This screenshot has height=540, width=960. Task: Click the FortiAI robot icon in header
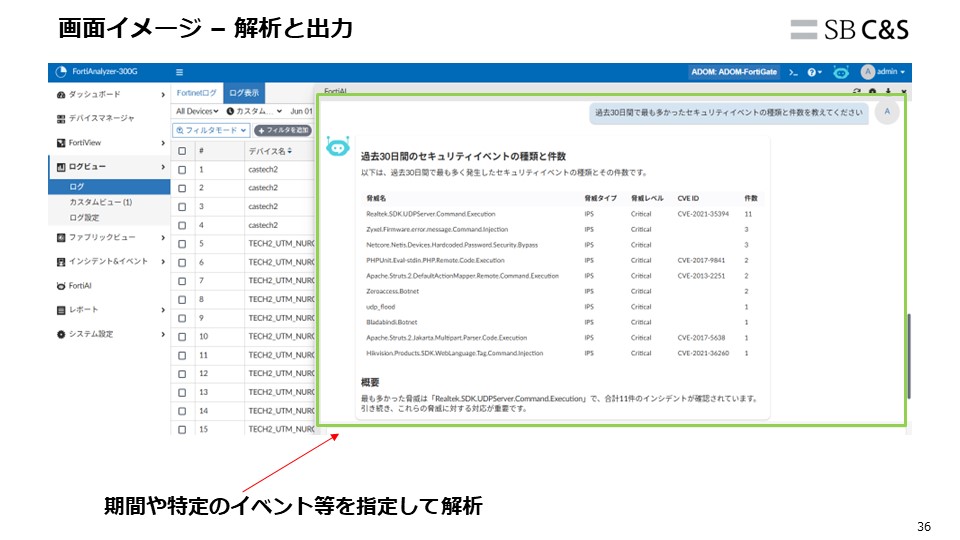point(841,72)
